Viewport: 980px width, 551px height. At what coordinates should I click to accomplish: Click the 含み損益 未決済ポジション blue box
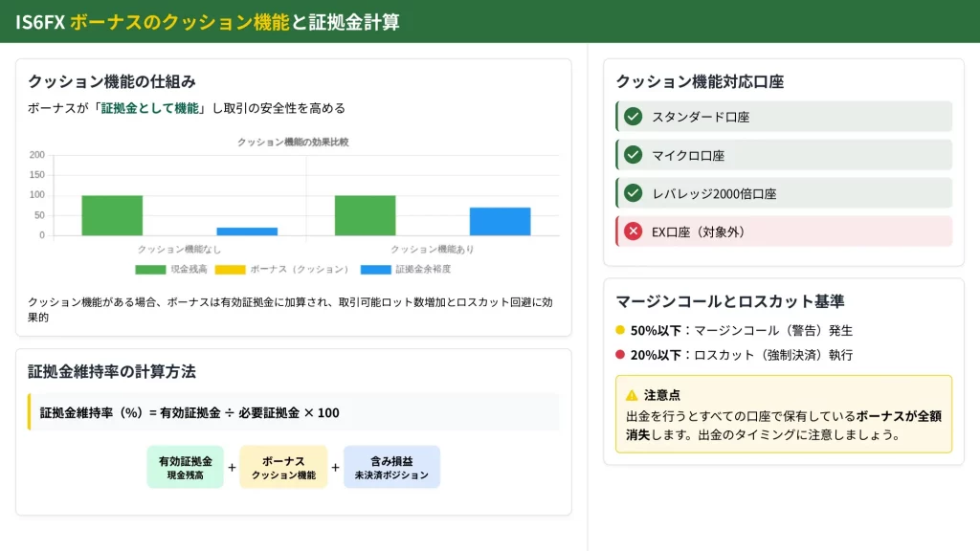(x=391, y=467)
